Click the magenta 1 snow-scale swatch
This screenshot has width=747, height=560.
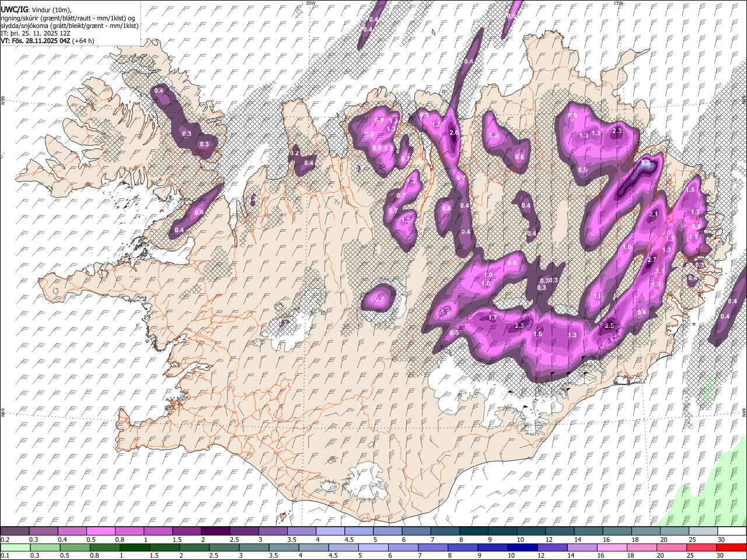point(158,531)
